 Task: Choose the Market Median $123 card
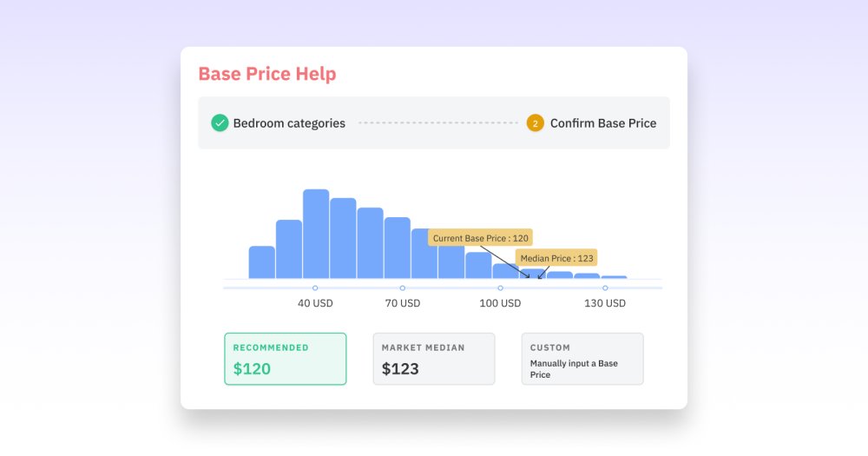433,359
